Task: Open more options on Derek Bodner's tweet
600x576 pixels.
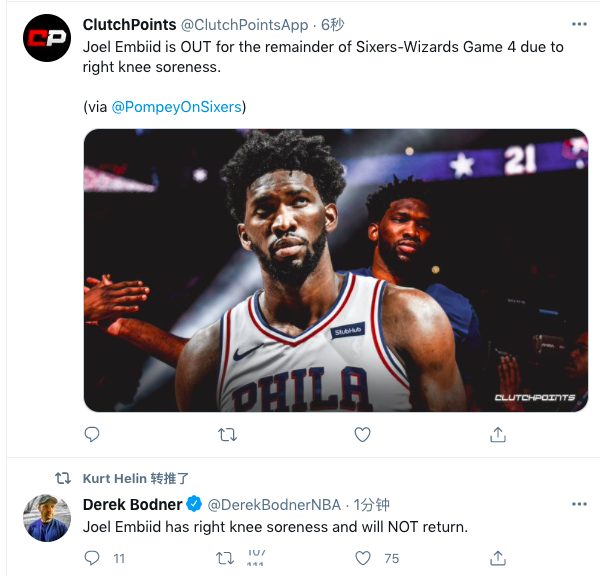Action: pos(579,504)
